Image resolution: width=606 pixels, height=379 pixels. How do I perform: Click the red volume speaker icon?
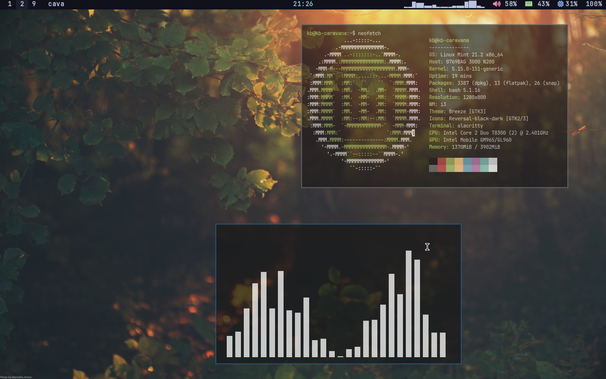click(497, 4)
